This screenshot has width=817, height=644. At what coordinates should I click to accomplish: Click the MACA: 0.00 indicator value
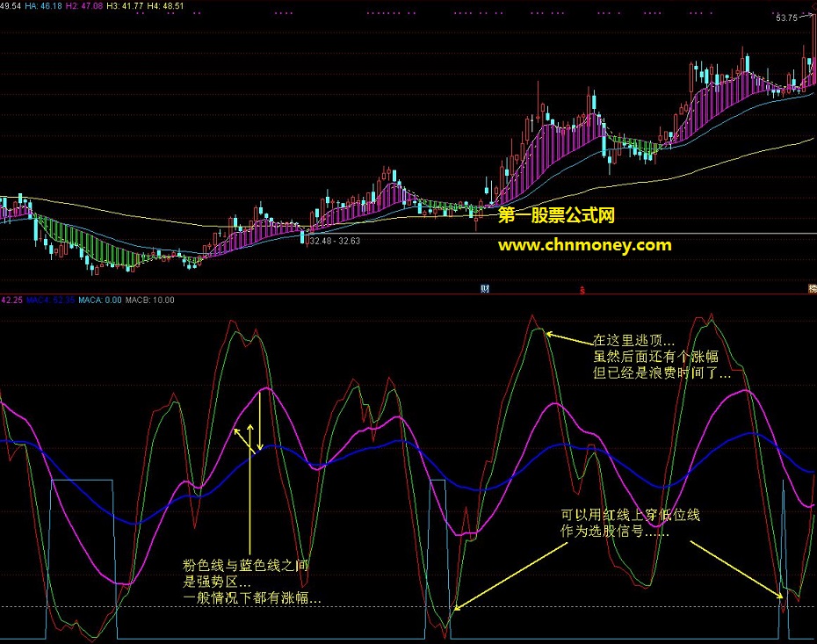pos(100,300)
